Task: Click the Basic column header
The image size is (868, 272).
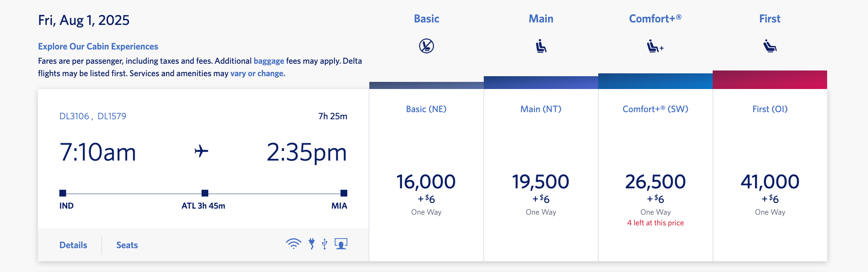Action: coord(426,19)
